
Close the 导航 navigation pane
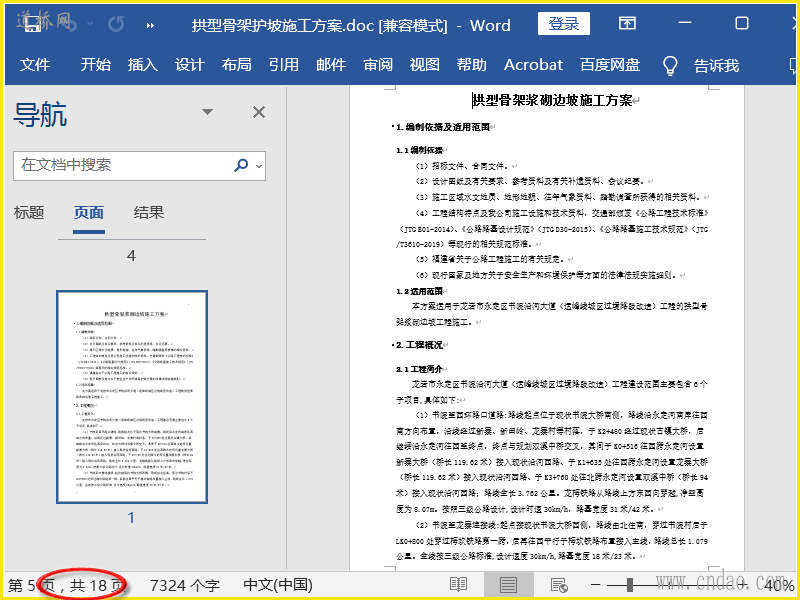pyautogui.click(x=259, y=112)
